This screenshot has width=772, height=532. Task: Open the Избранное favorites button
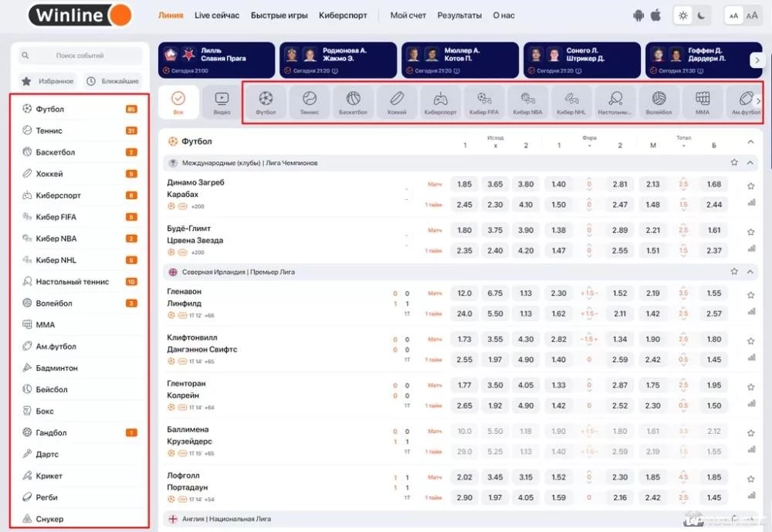(x=48, y=81)
